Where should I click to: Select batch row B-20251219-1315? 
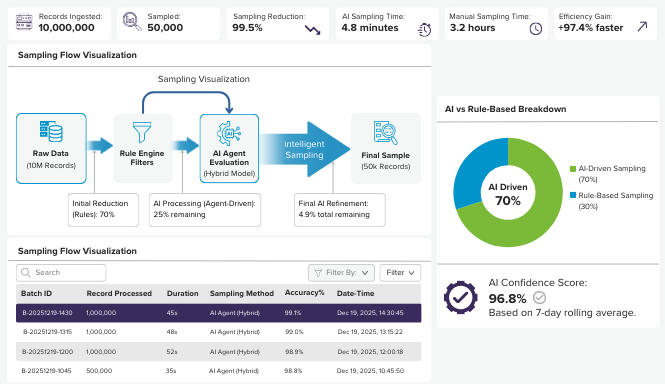tap(219, 332)
